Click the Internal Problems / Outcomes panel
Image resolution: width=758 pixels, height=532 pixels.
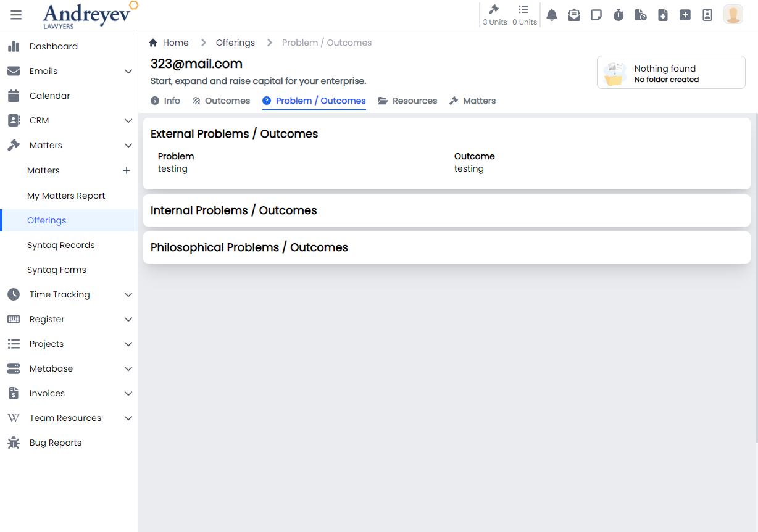tap(446, 210)
